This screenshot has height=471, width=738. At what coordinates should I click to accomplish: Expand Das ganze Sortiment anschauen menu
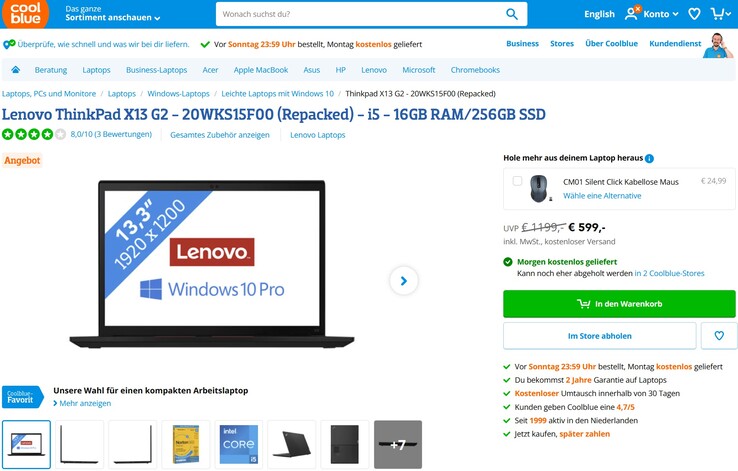(x=112, y=14)
